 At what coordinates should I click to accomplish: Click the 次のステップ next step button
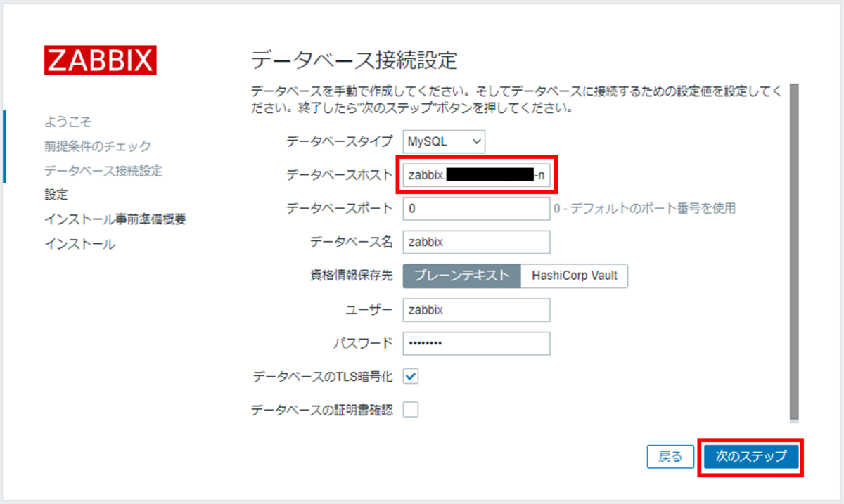(x=751, y=456)
